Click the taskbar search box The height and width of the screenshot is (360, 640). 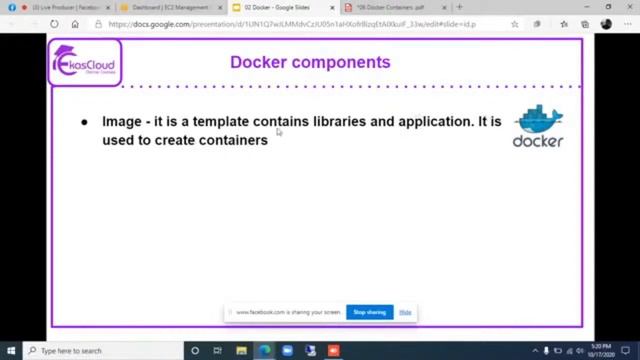tap(103, 351)
